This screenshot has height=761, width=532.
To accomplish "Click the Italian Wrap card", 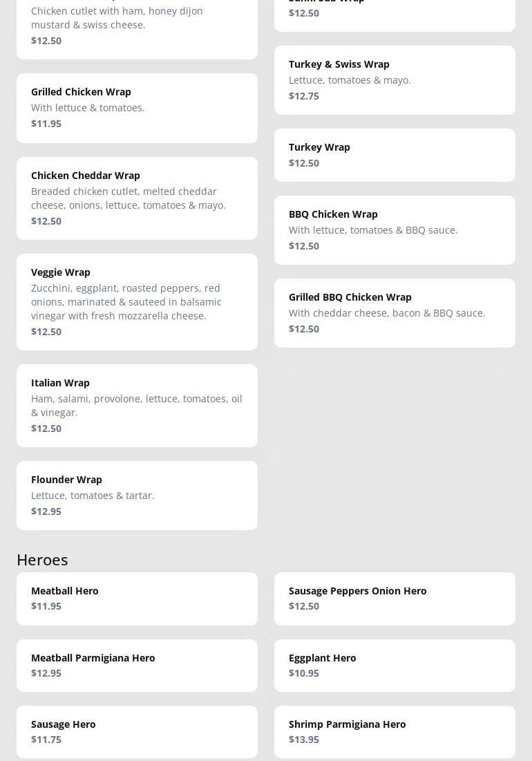I will coord(137,405).
